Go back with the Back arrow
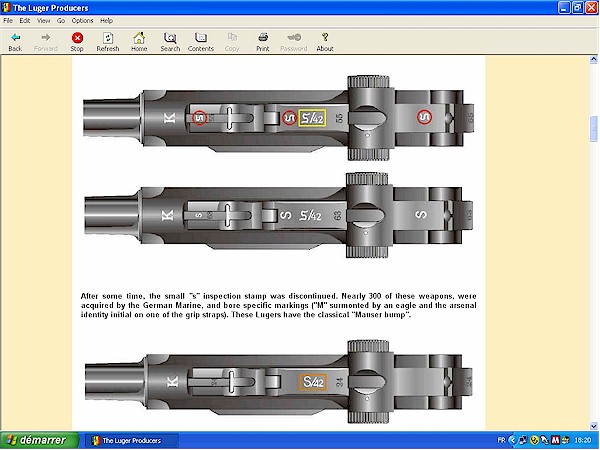The image size is (600, 450). point(15,41)
